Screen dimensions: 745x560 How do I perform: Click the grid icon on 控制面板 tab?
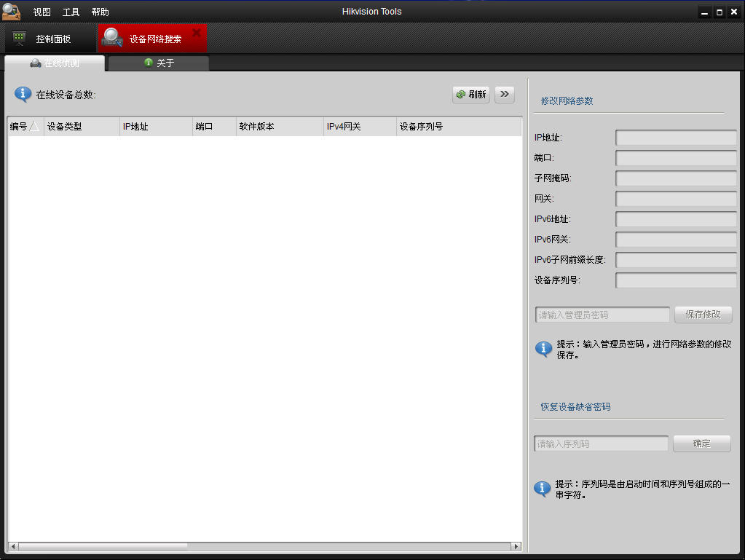tap(17, 36)
